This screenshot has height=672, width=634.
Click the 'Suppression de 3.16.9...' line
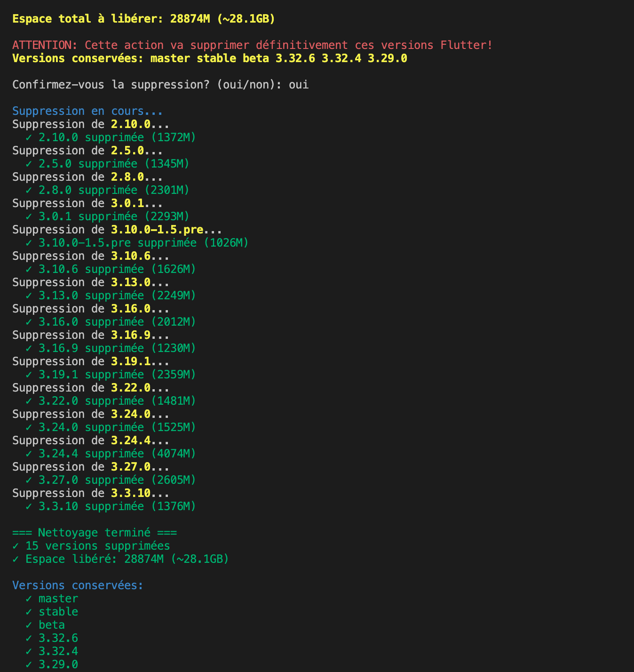(x=91, y=335)
